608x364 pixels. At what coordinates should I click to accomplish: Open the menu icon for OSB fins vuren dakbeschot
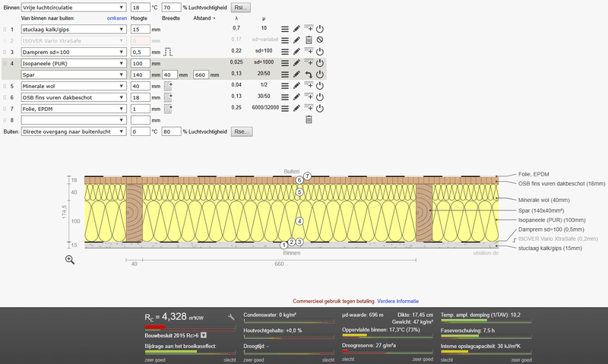tap(284, 97)
